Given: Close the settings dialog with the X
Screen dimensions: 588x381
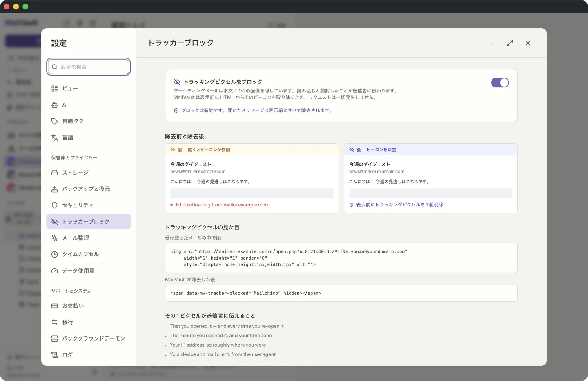Looking at the screenshot, I should click(528, 43).
